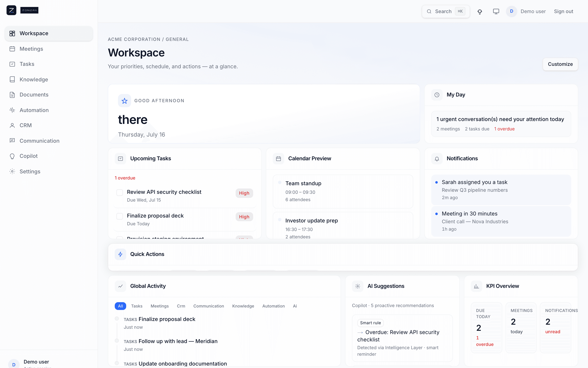Click Copilot 5 proactive recommendations text
This screenshot has width=588, height=368.
(x=393, y=305)
